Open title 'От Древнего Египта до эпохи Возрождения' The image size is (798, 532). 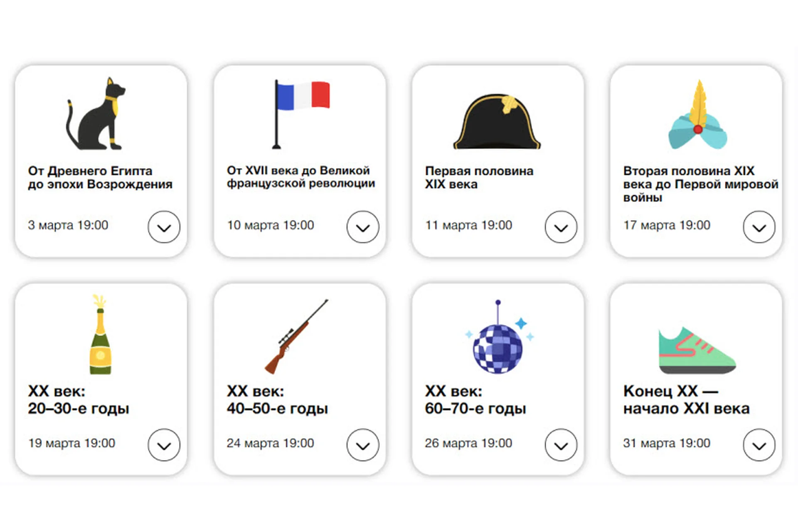click(x=100, y=177)
